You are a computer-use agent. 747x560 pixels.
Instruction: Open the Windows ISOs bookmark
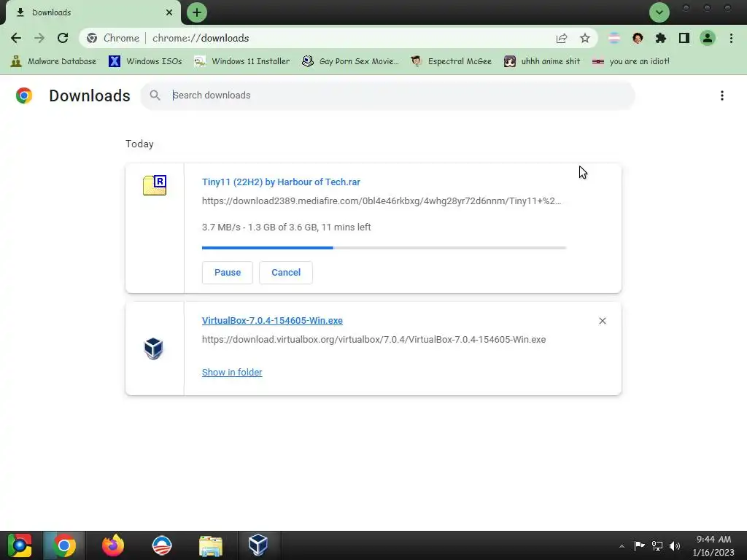[x=146, y=61]
